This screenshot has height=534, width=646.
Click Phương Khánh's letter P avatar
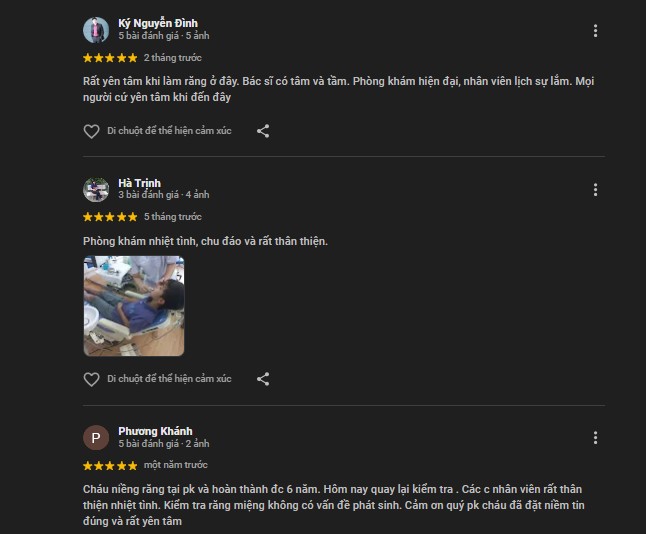click(96, 438)
